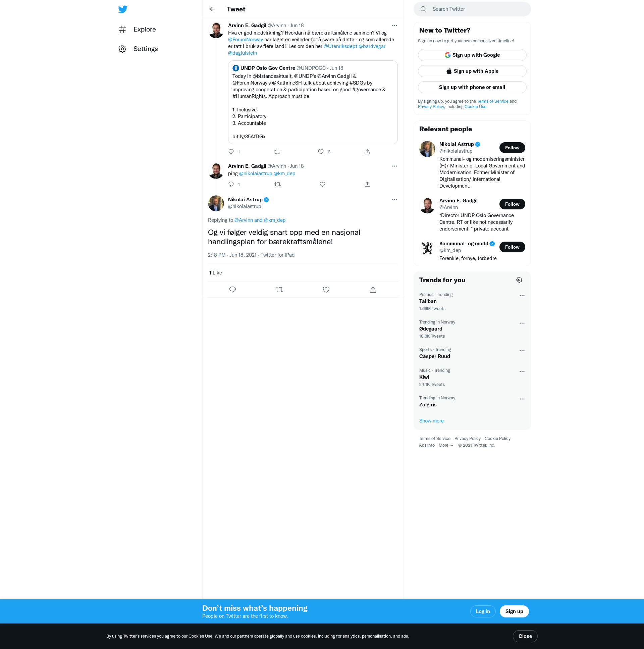Open the Cookie Use link
This screenshot has width=644, height=649.
pos(475,107)
